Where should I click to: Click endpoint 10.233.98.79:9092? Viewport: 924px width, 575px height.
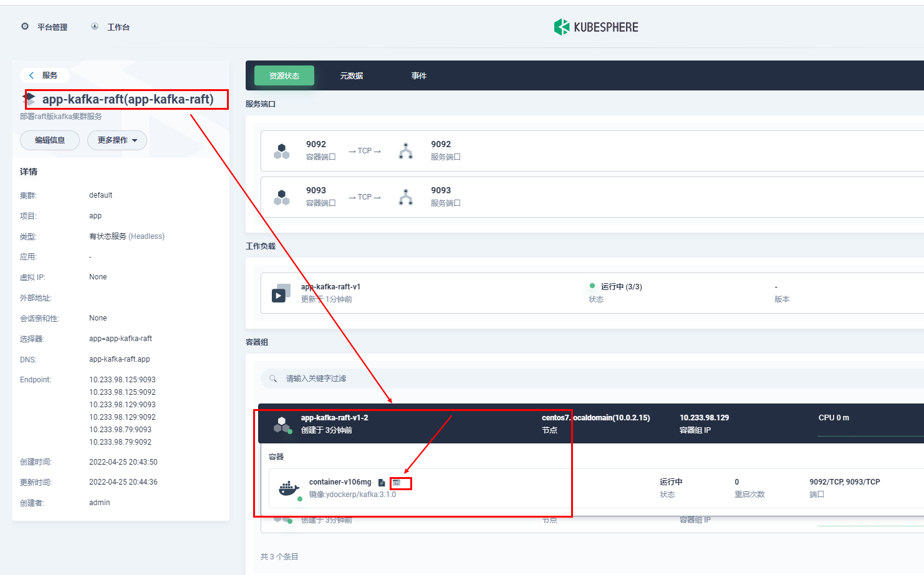120,442
